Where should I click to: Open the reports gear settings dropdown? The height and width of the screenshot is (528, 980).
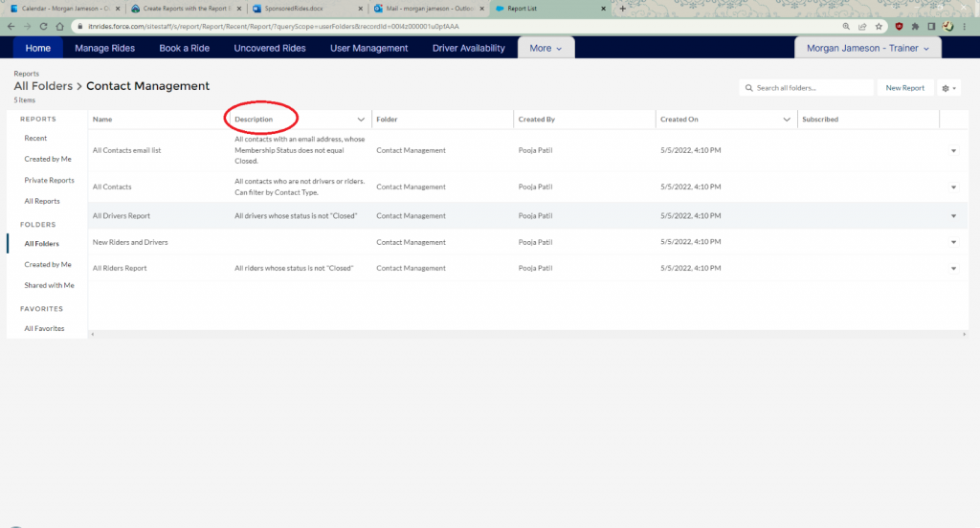click(948, 88)
